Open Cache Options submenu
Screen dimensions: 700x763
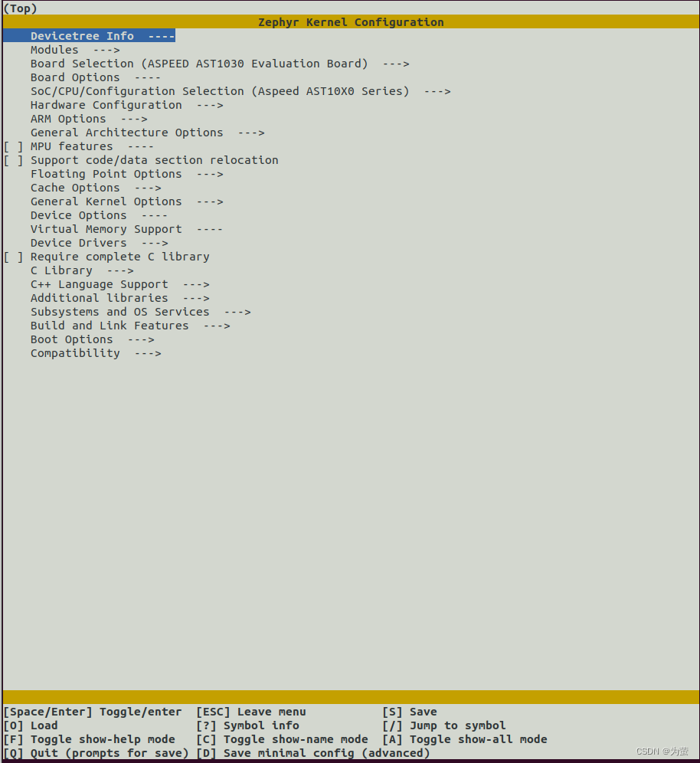[95, 188]
